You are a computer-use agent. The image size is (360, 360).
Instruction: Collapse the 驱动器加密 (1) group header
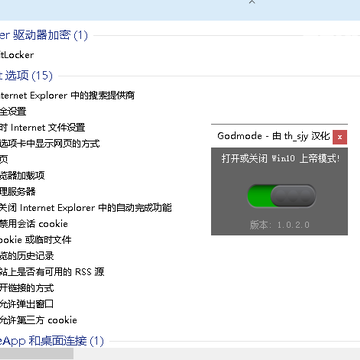click(44, 35)
